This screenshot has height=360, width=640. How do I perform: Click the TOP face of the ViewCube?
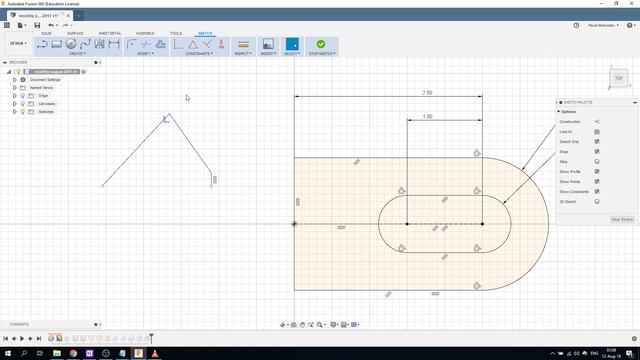[x=619, y=78]
